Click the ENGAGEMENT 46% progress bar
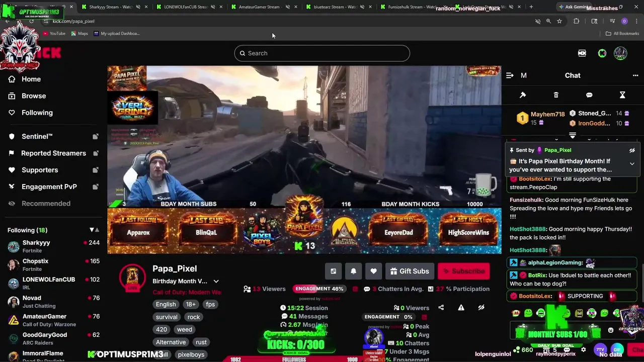The width and height of the screenshot is (644, 362). point(319,289)
